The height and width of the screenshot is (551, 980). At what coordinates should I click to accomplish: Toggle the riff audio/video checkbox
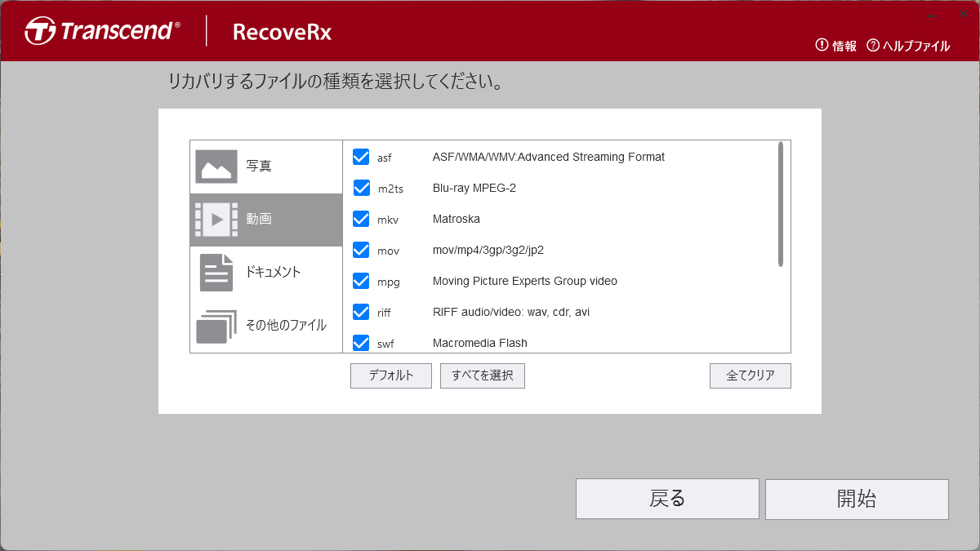point(361,312)
